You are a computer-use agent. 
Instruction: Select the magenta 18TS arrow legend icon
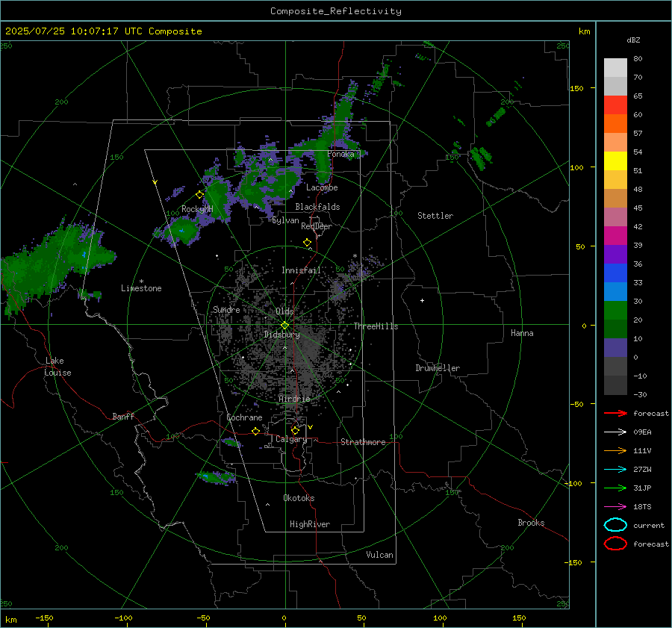coord(615,507)
